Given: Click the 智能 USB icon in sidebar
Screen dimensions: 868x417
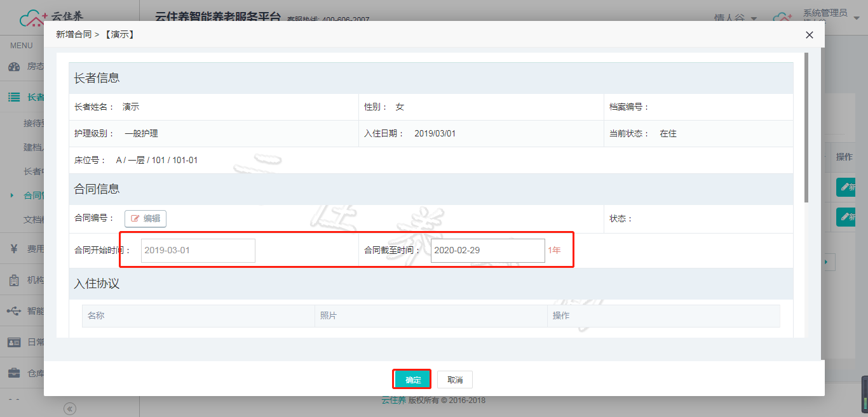Looking at the screenshot, I should 14,311.
